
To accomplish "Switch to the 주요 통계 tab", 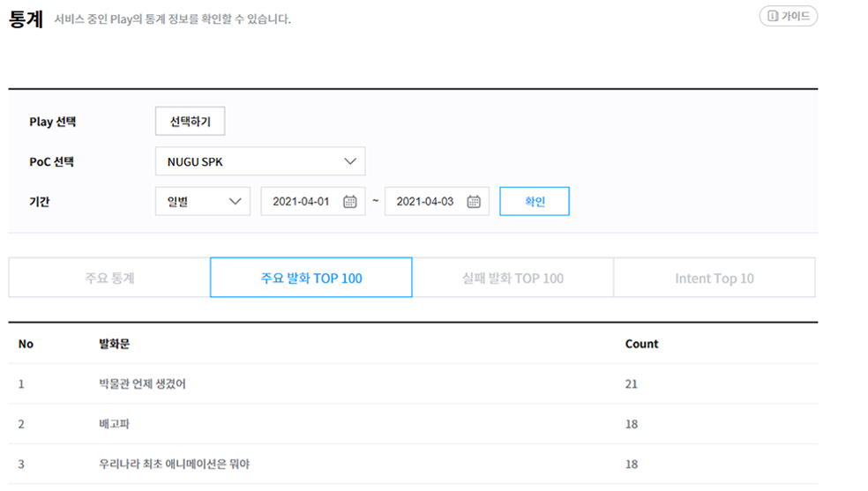I will pyautogui.click(x=109, y=278).
